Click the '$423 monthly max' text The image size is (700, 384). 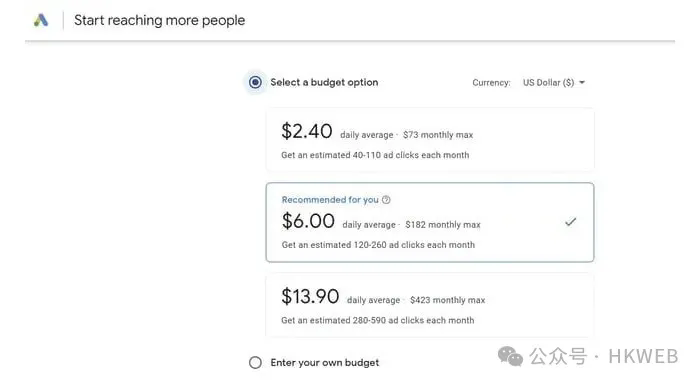coord(447,300)
